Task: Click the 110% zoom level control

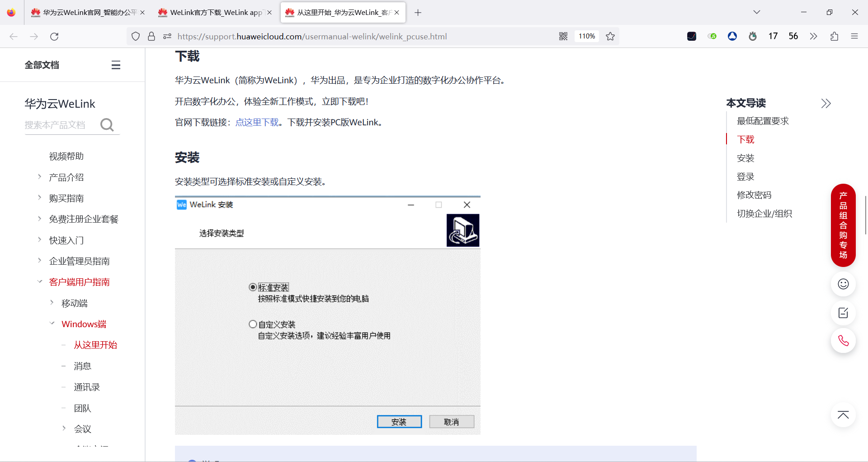Action: pos(586,36)
